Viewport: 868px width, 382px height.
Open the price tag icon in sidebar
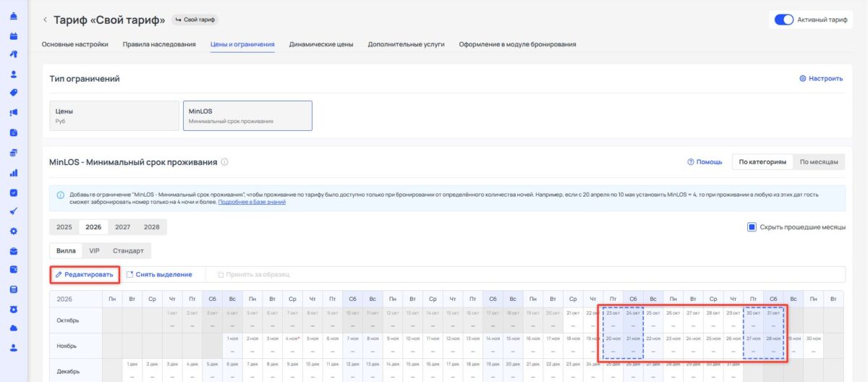coord(14,93)
